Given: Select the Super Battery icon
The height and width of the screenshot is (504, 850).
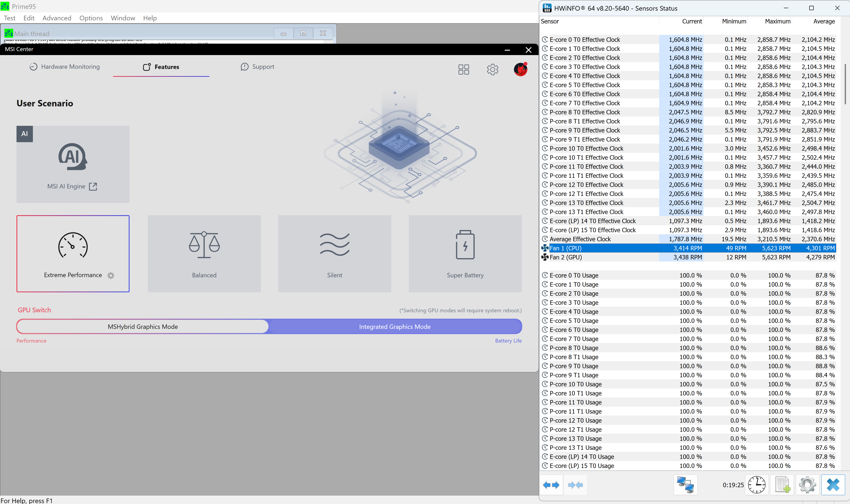Looking at the screenshot, I should pyautogui.click(x=465, y=245).
